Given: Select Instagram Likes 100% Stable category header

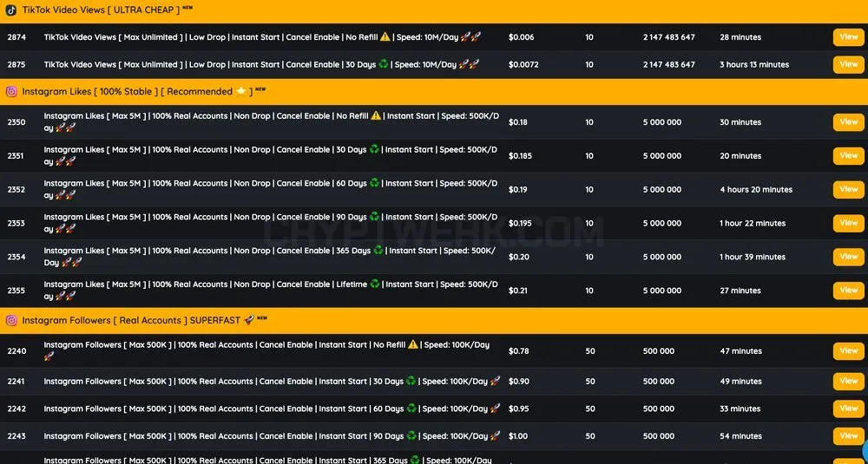Looking at the screenshot, I should [x=434, y=92].
